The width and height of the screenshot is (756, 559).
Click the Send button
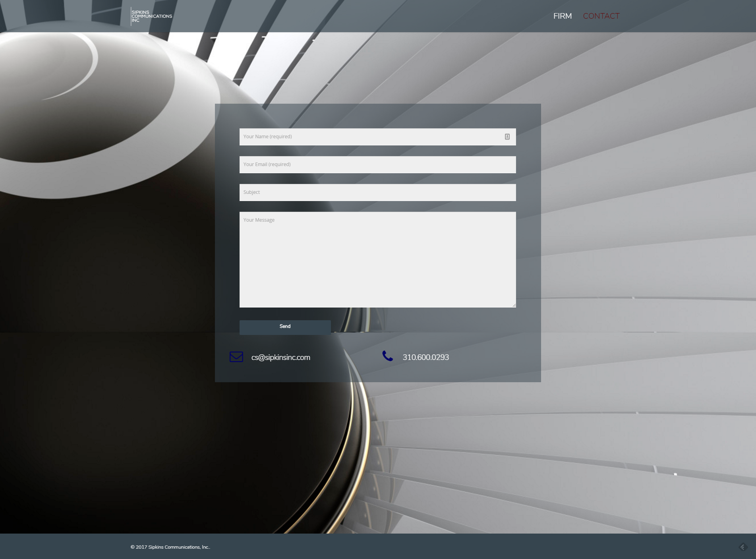tap(285, 327)
